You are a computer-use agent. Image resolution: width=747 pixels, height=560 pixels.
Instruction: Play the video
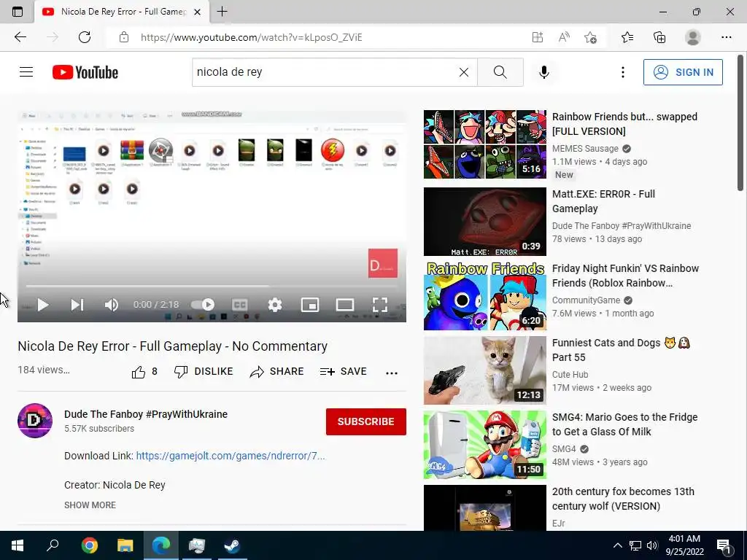tap(43, 305)
